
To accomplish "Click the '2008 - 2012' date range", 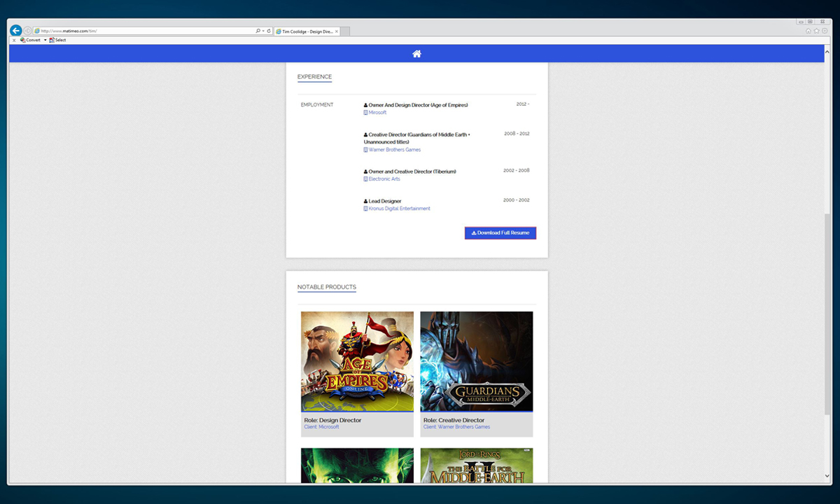I will pyautogui.click(x=517, y=133).
